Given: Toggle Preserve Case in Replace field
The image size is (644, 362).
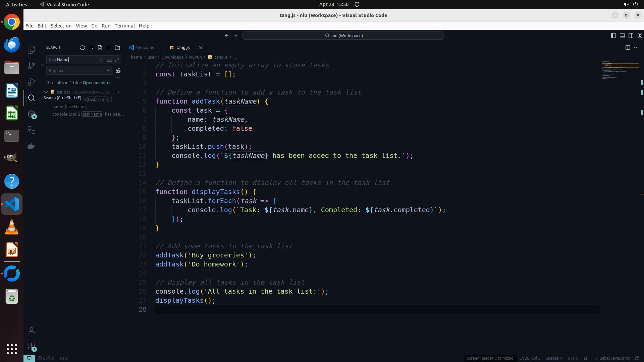Looking at the screenshot, I should click(x=109, y=70).
